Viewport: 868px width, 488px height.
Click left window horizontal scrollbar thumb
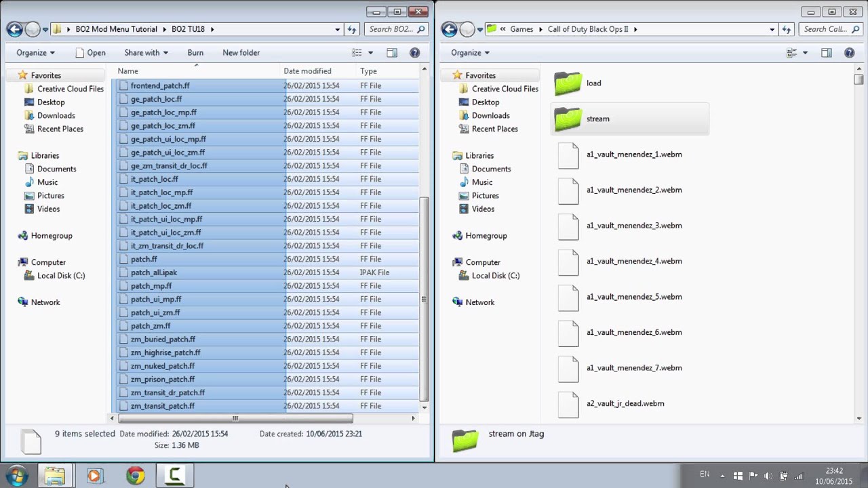click(235, 418)
